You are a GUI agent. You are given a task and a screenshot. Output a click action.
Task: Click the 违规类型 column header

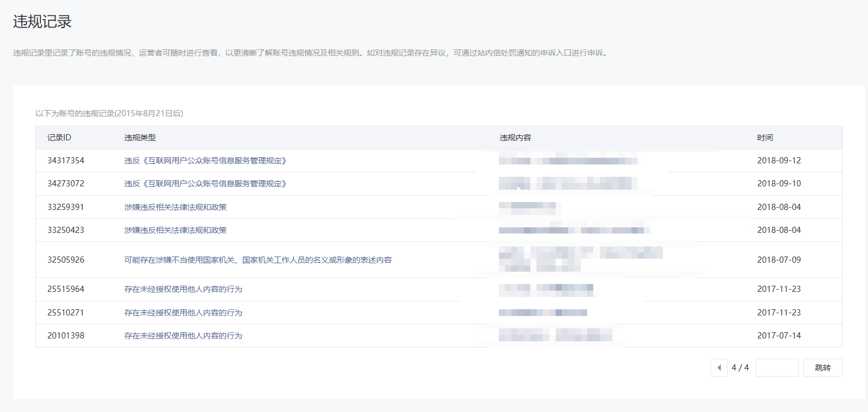(140, 138)
